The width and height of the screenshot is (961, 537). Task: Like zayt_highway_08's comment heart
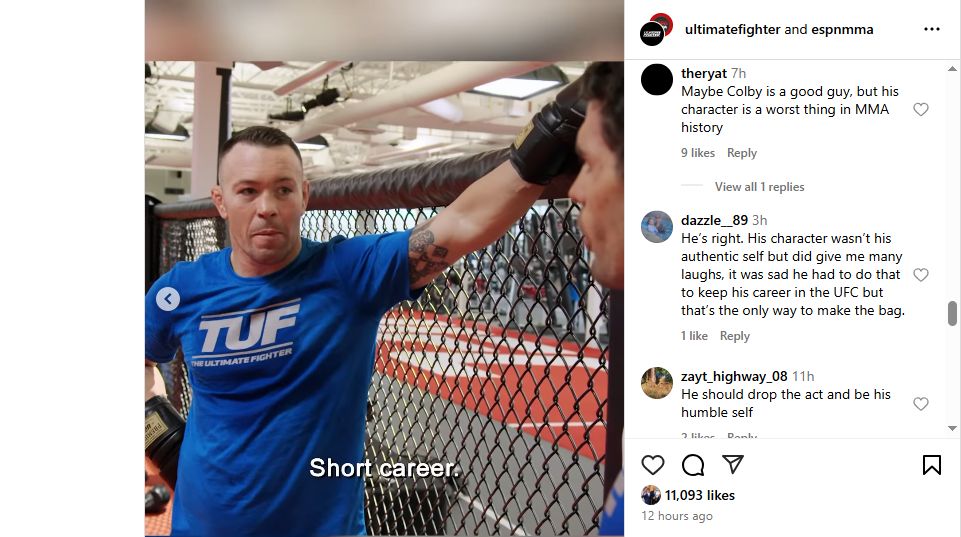point(921,403)
